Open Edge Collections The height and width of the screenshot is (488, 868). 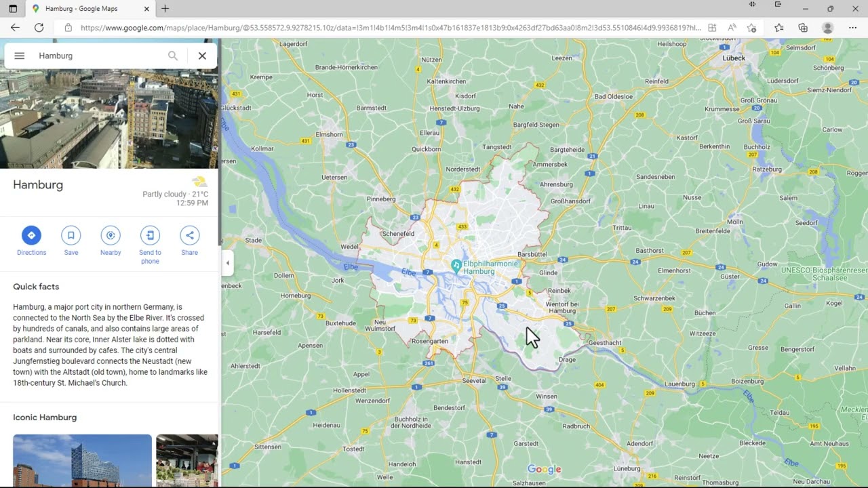pos(803,28)
